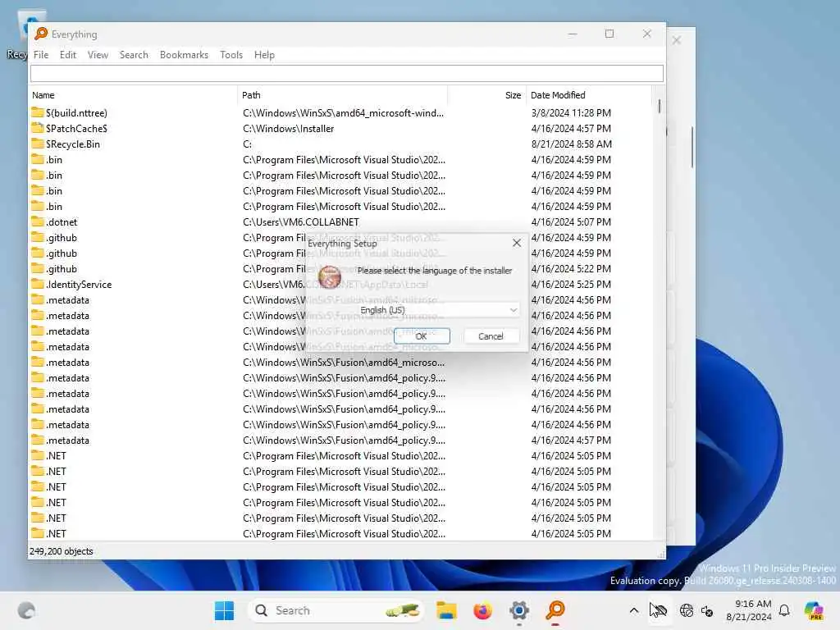Click the taskbar Search box
Image resolution: width=840 pixels, height=630 pixels.
[336, 610]
